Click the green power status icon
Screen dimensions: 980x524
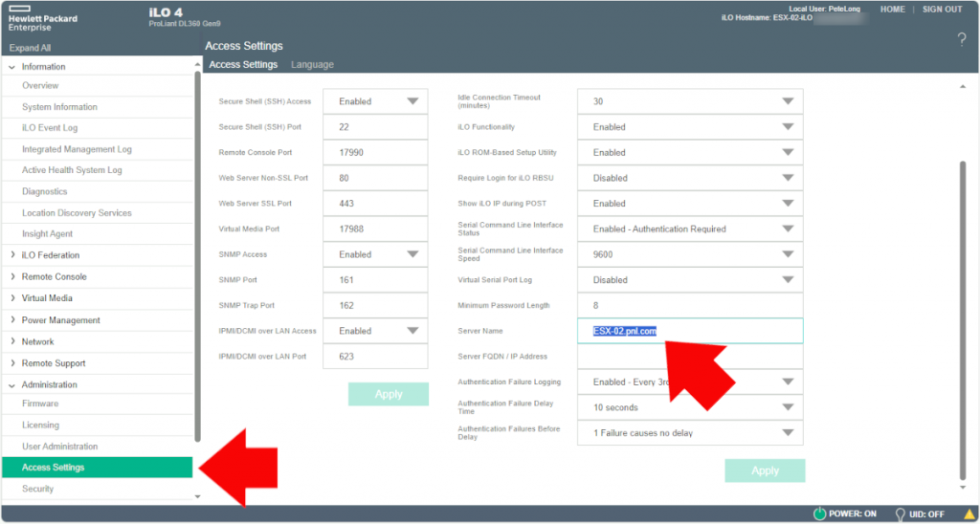(x=818, y=513)
